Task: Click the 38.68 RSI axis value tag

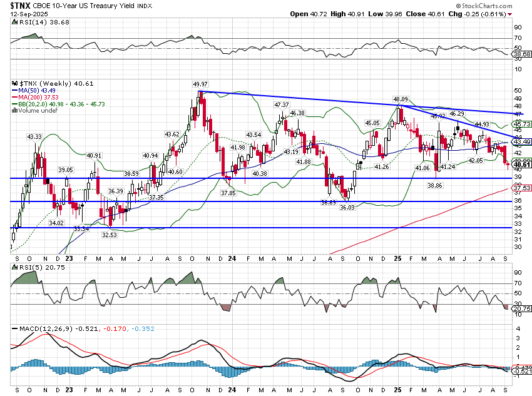Action: (521, 54)
